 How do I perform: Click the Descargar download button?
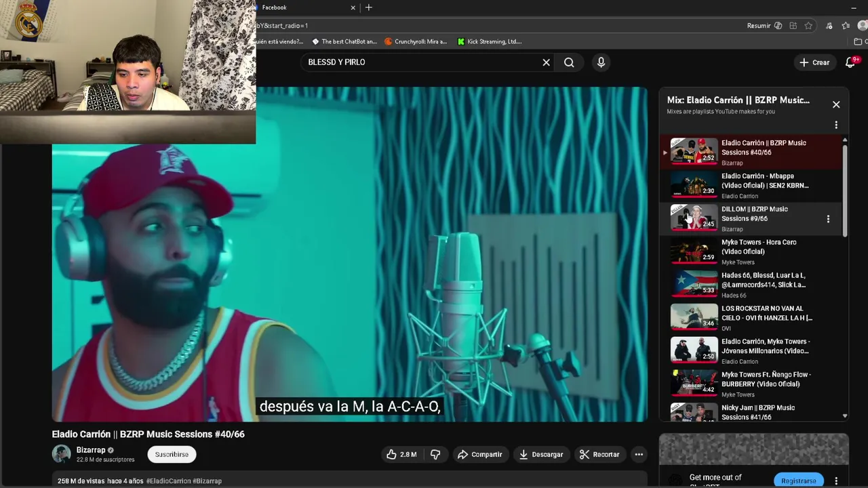pos(541,454)
